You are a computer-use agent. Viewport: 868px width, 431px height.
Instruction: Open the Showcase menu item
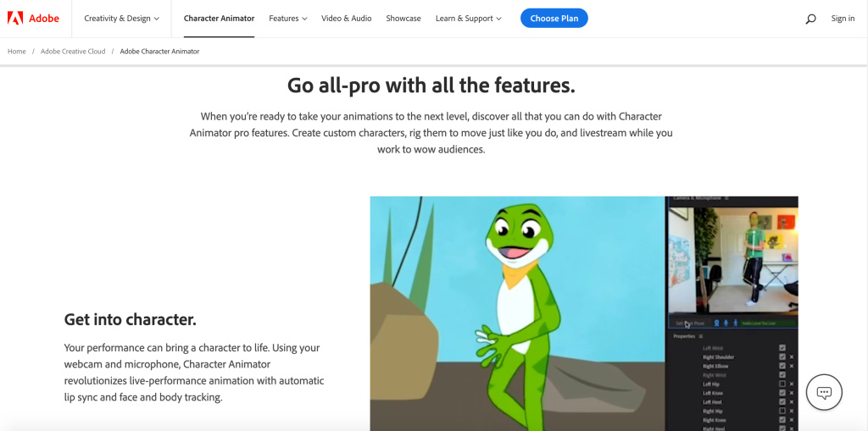coord(403,19)
